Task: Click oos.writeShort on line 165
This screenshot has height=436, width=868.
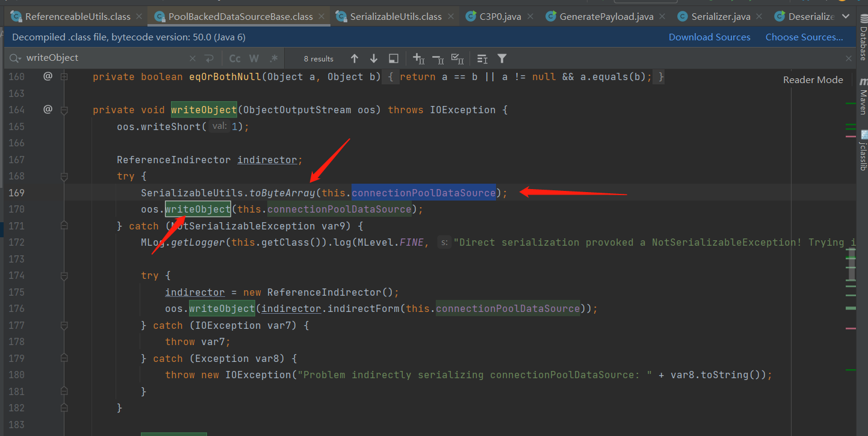Action: (x=159, y=126)
